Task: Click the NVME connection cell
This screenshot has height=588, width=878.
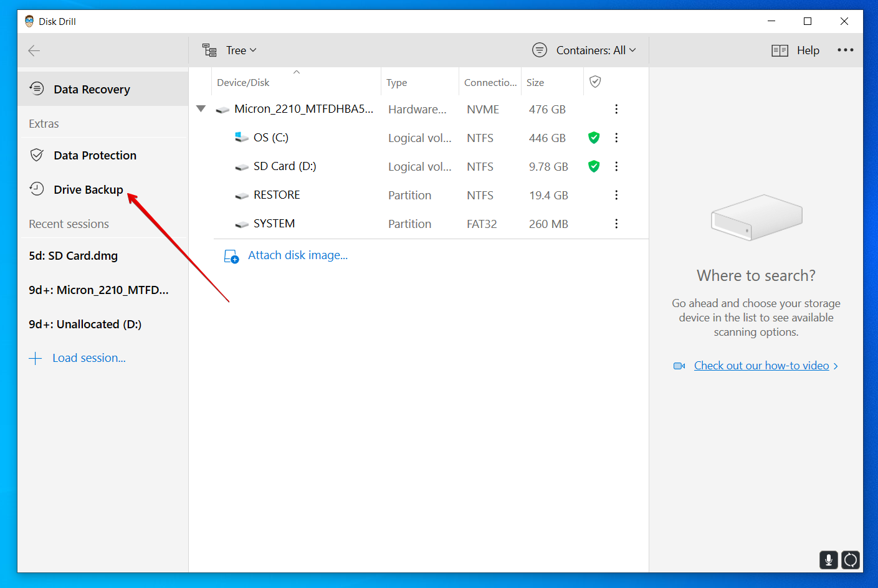Action: 483,110
